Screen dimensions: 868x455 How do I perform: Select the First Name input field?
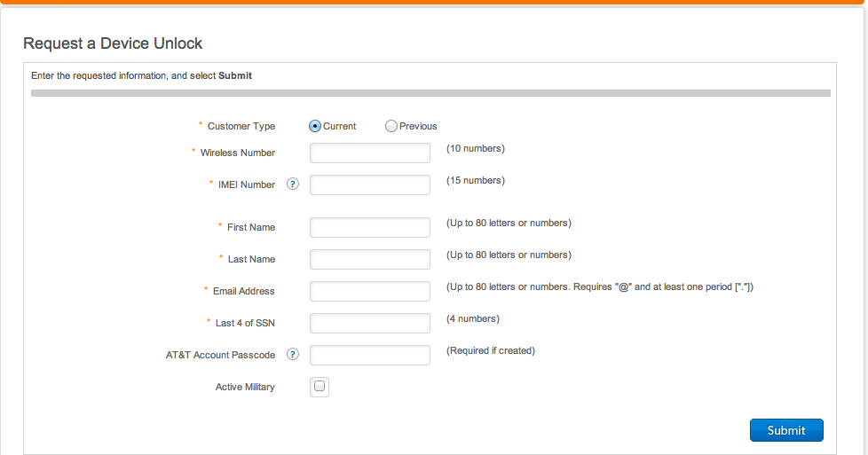(370, 227)
